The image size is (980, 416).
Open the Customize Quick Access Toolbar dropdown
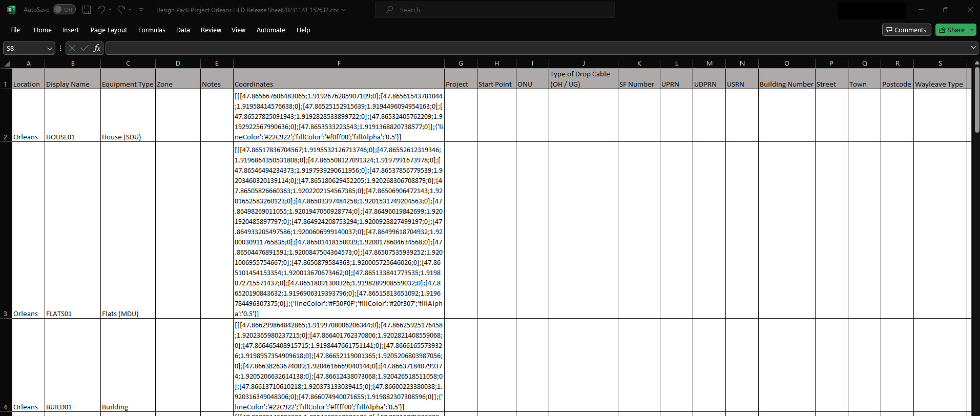(141, 10)
